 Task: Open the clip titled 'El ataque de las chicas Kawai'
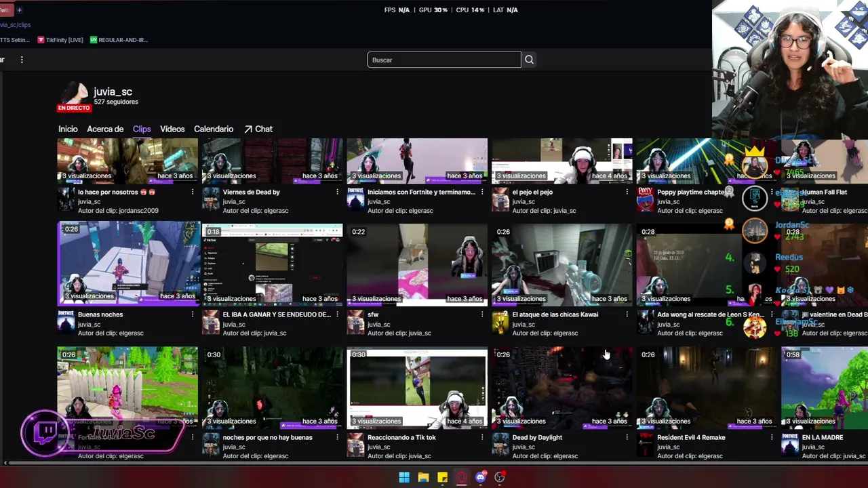coord(555,314)
